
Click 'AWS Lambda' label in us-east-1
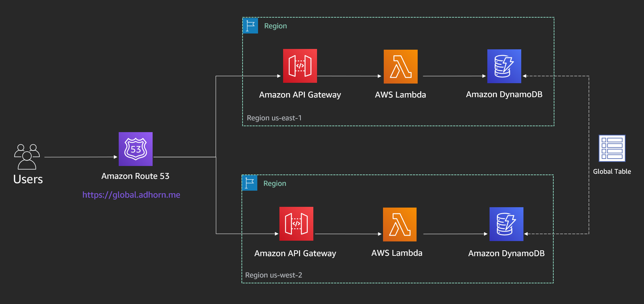pyautogui.click(x=400, y=95)
